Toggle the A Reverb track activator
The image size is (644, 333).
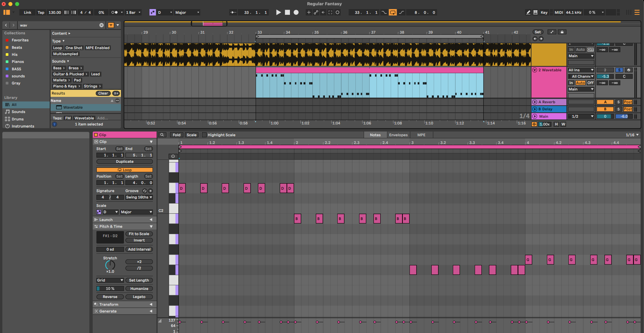tap(605, 102)
